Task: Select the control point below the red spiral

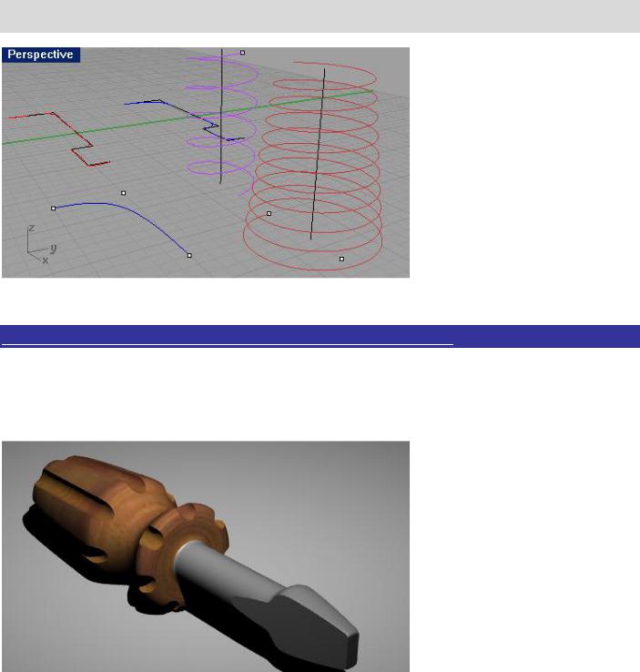Action: (x=341, y=259)
